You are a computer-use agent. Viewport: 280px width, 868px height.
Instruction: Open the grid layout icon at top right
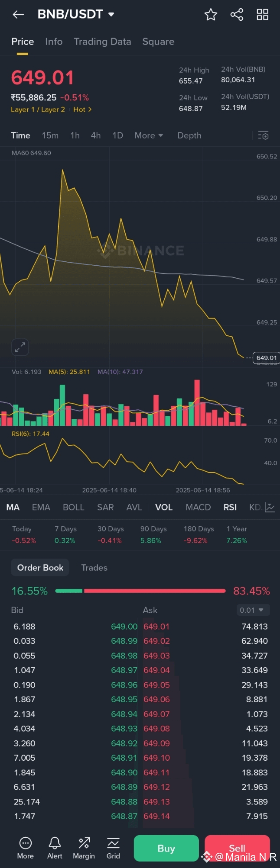[262, 15]
